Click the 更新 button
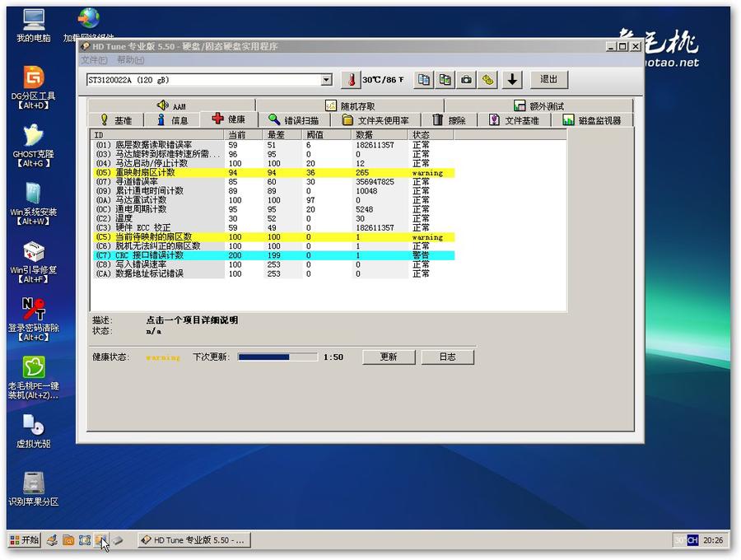Screen dimensions: 741x560 (x=389, y=357)
